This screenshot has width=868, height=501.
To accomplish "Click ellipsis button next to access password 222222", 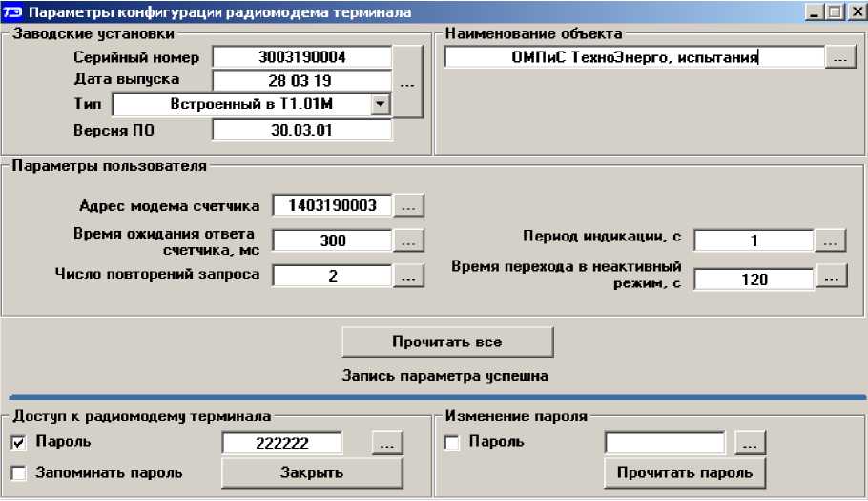I will coord(387,443).
